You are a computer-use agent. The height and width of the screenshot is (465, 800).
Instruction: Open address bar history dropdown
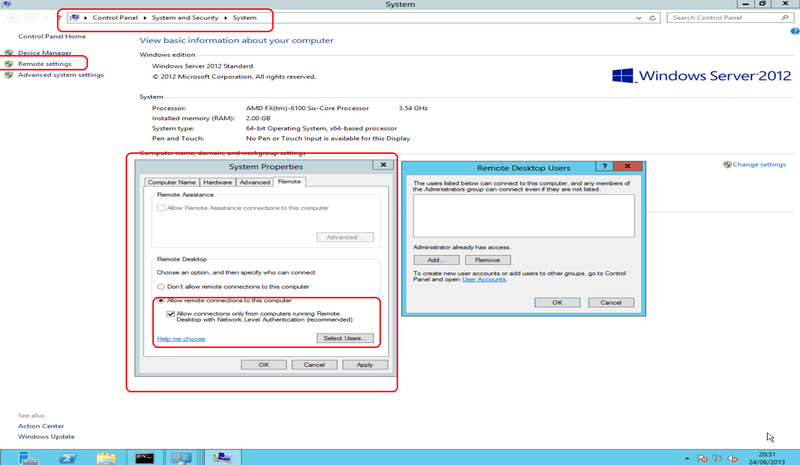tap(639, 18)
